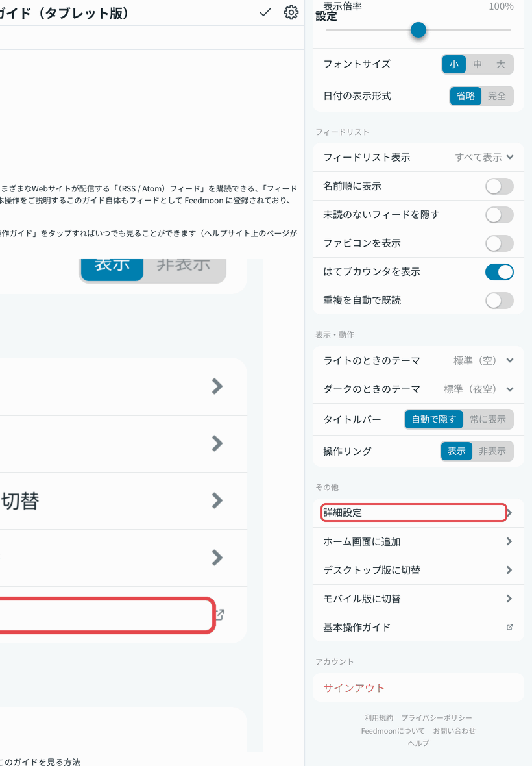Open ライトのときのテーマ dropdown
The height and width of the screenshot is (766, 532).
[418, 360]
